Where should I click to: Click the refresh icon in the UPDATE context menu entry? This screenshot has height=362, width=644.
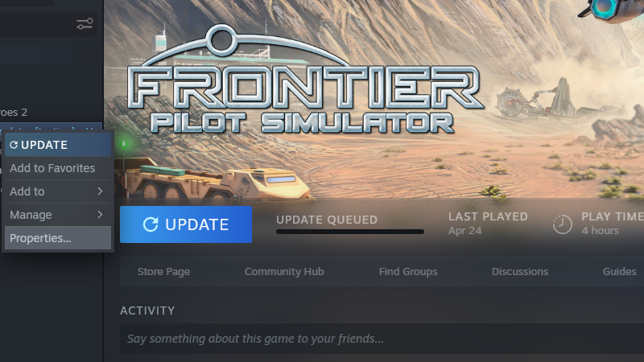point(14,145)
